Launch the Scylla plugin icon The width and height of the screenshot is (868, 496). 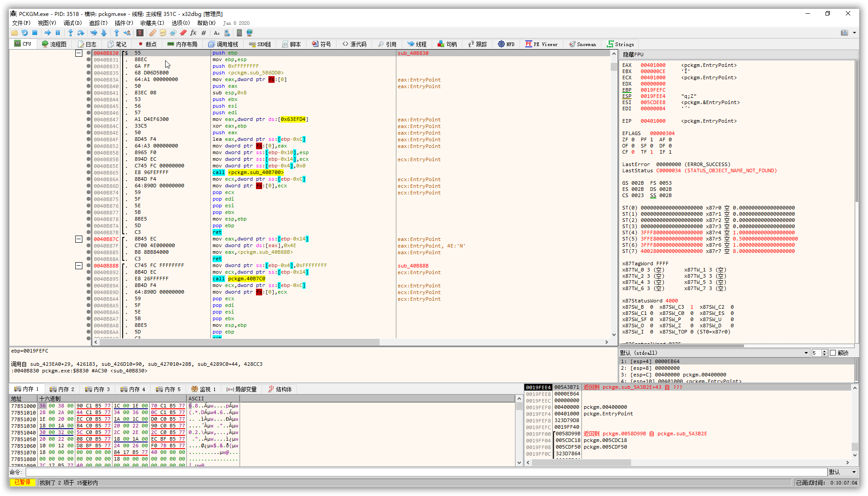[140, 33]
